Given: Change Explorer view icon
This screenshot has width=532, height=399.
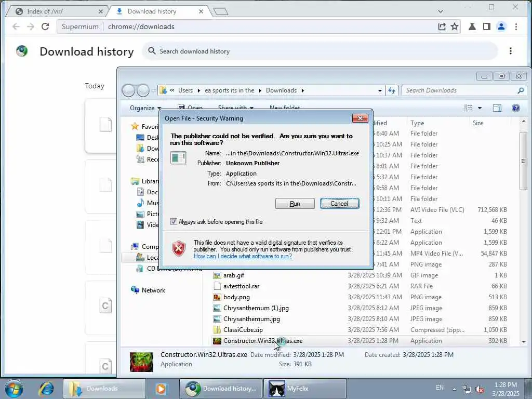Looking at the screenshot, I should [469, 108].
